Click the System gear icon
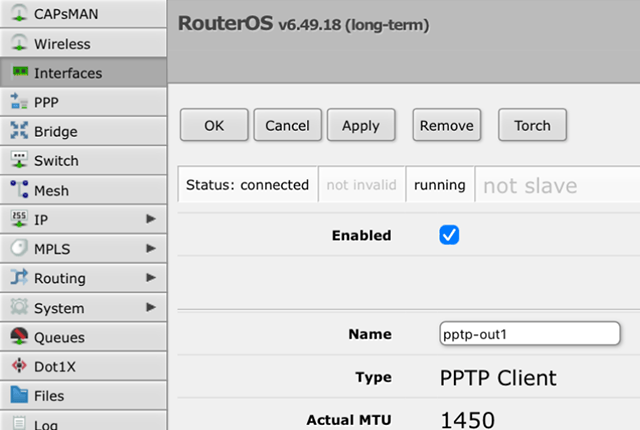640x430 pixels. (x=19, y=307)
